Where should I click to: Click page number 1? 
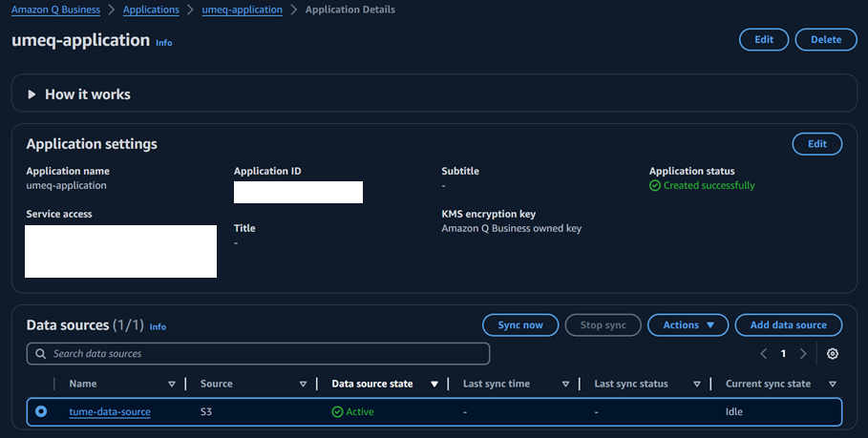coord(783,354)
